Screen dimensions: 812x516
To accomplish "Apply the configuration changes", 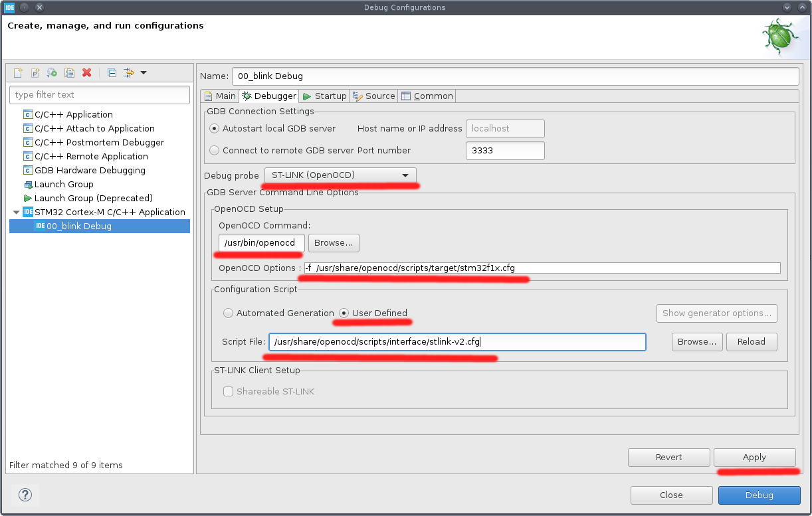I will coord(754,457).
